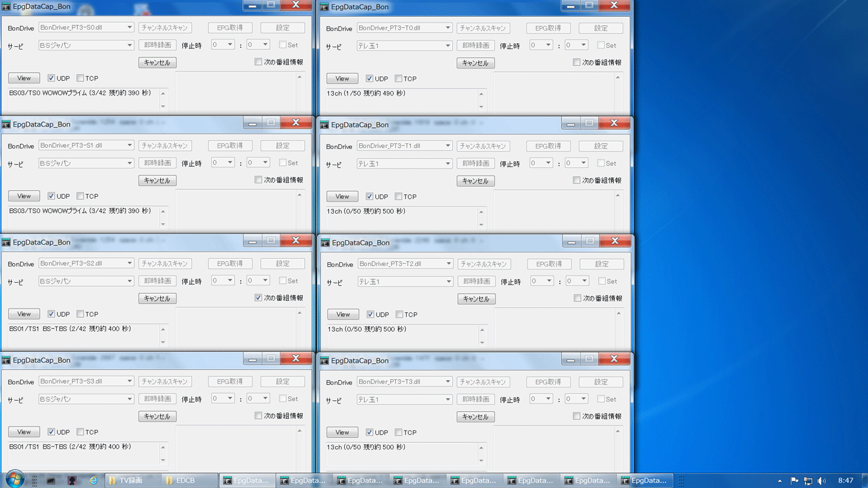Select the first EpgData taskbar button
The image size is (868, 488).
(247, 480)
